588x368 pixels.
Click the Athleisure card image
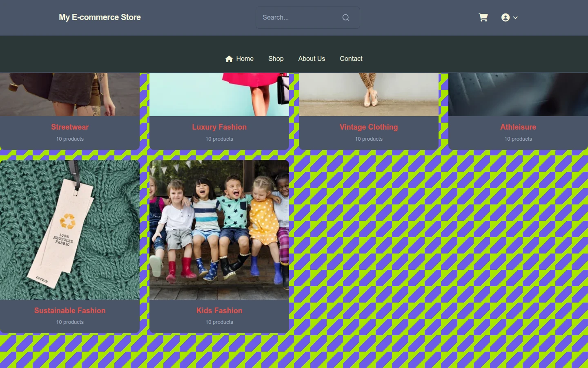[x=518, y=94]
